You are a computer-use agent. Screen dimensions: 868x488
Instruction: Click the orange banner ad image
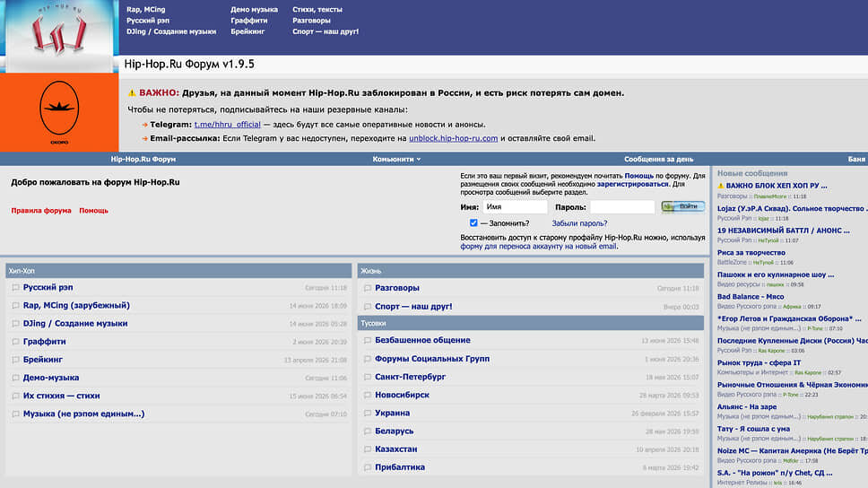(59, 112)
